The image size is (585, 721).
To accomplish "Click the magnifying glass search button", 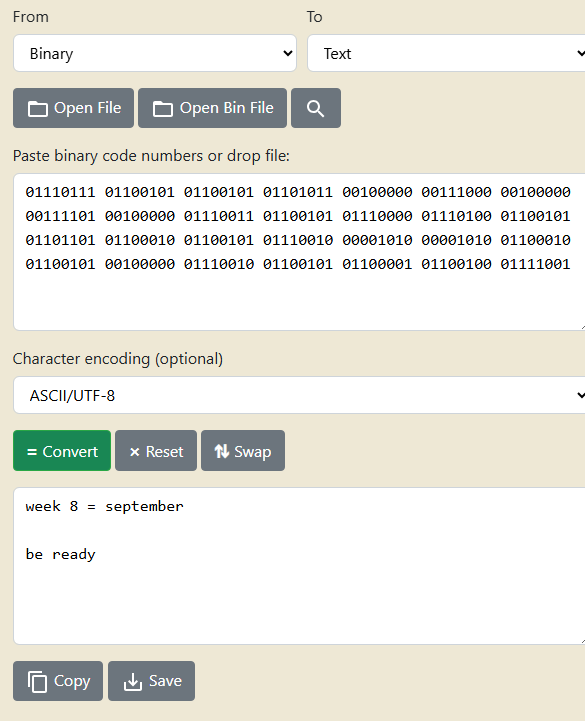I will pyautogui.click(x=316, y=108).
